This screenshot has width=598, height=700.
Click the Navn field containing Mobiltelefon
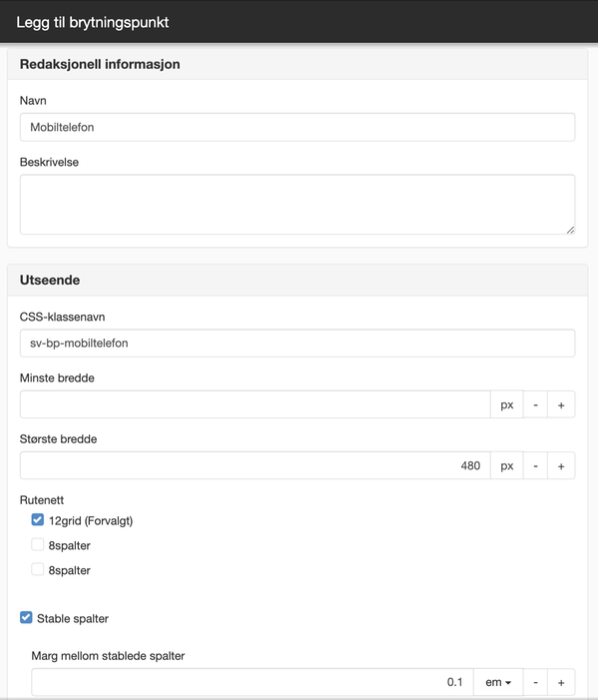pos(298,127)
